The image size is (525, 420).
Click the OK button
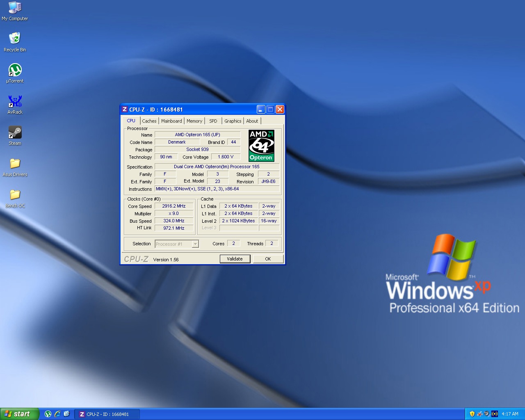point(268,259)
